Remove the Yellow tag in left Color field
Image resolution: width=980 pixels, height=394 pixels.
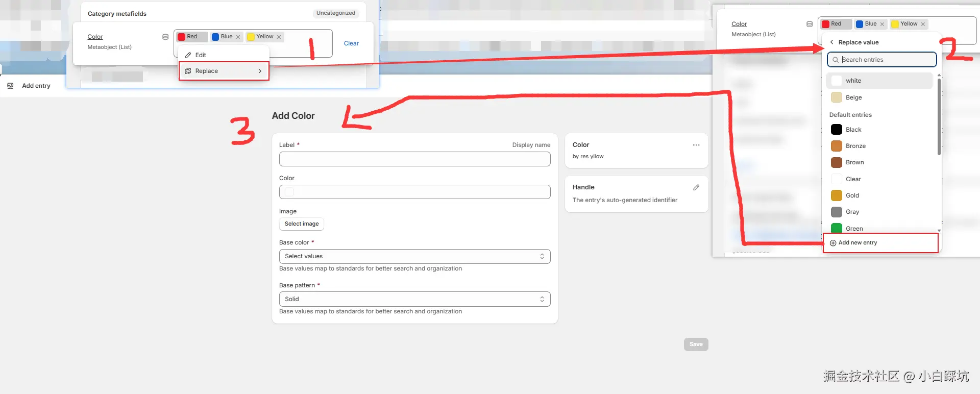(279, 37)
